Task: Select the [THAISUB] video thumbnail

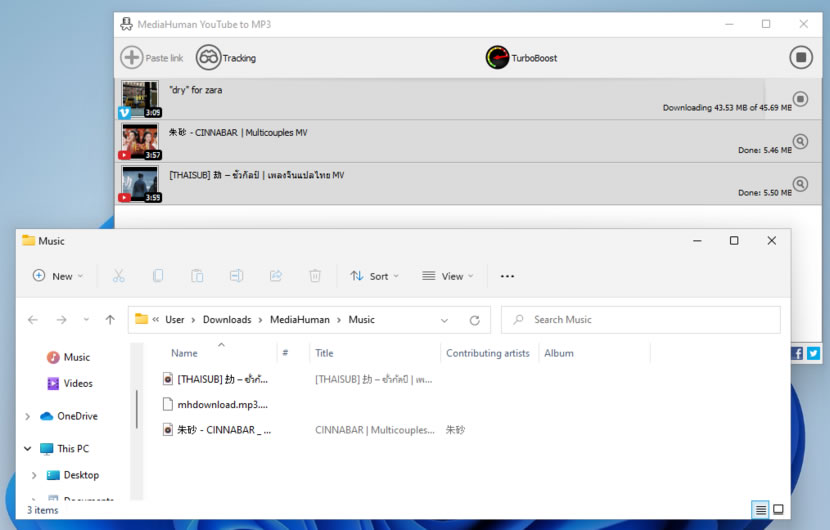Action: pos(140,184)
